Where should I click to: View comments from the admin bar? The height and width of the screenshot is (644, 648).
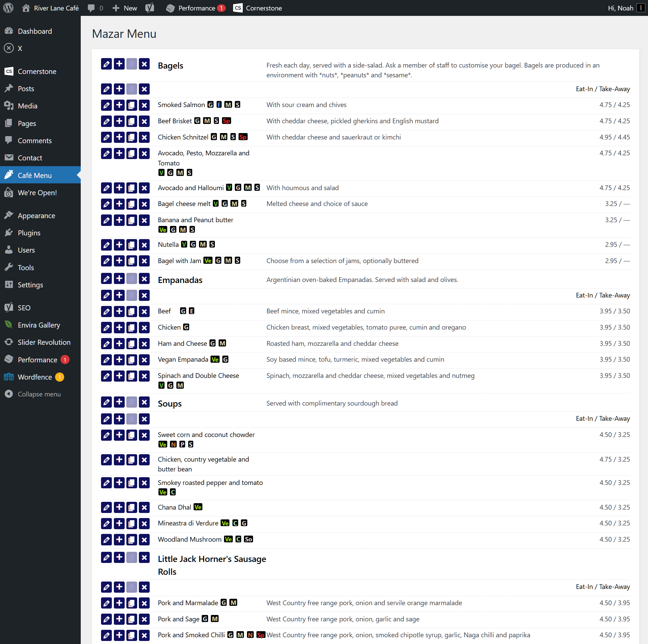click(x=95, y=8)
